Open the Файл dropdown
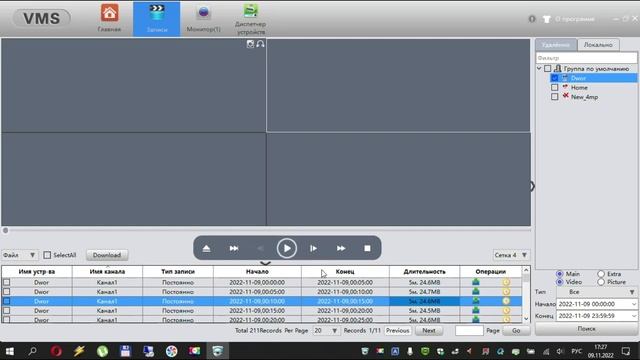 tap(19, 255)
